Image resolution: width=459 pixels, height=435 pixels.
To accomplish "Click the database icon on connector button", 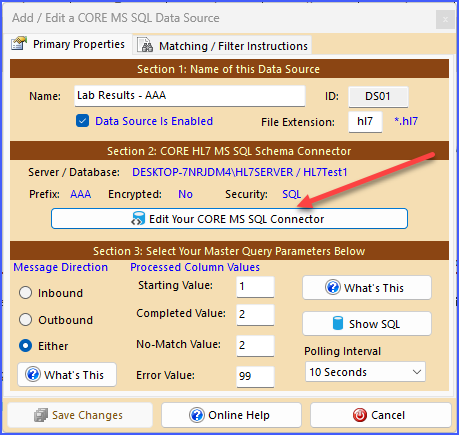I will click(x=138, y=219).
